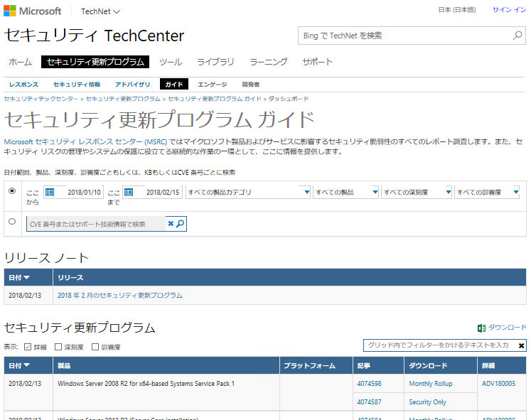This screenshot has height=420, width=531.
Task: Click the Excel download icon
Action: tap(481, 328)
